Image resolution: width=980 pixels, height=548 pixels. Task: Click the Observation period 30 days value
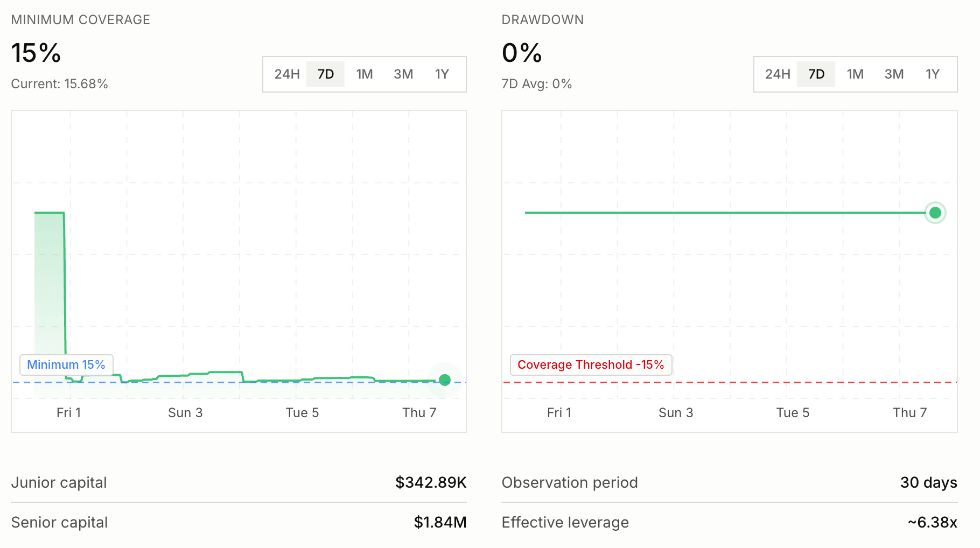(929, 482)
